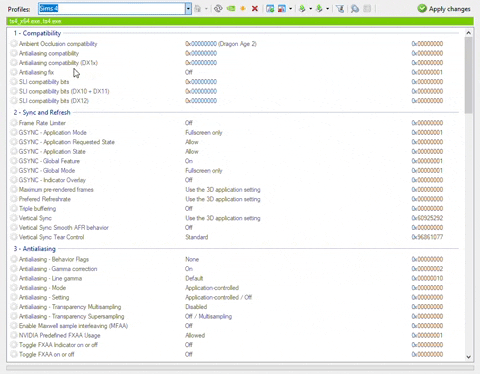Viewport: 480px width, 374px height.
Task: Collapse the 1 - Compatibility group header
Action: [37, 33]
